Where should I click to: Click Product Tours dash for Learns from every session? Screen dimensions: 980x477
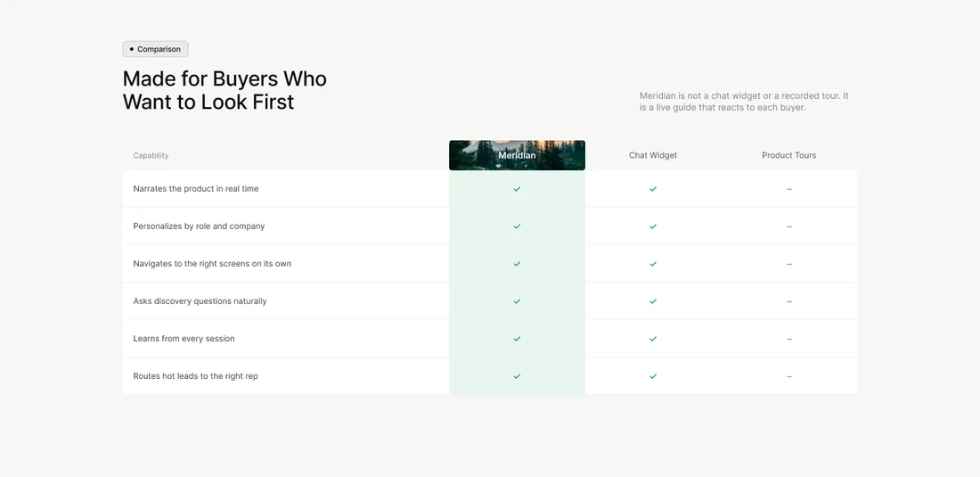(x=788, y=339)
